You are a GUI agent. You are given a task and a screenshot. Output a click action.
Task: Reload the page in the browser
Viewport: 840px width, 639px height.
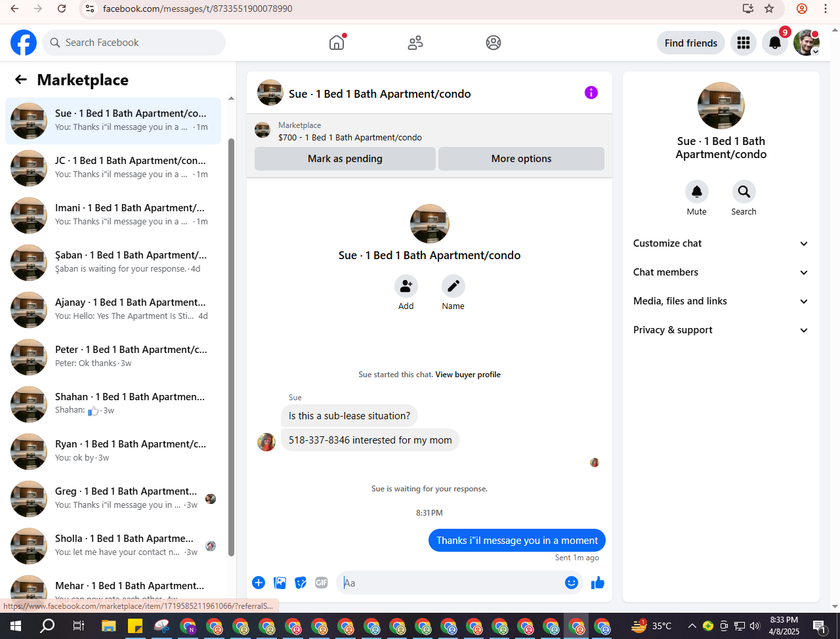[x=62, y=9]
